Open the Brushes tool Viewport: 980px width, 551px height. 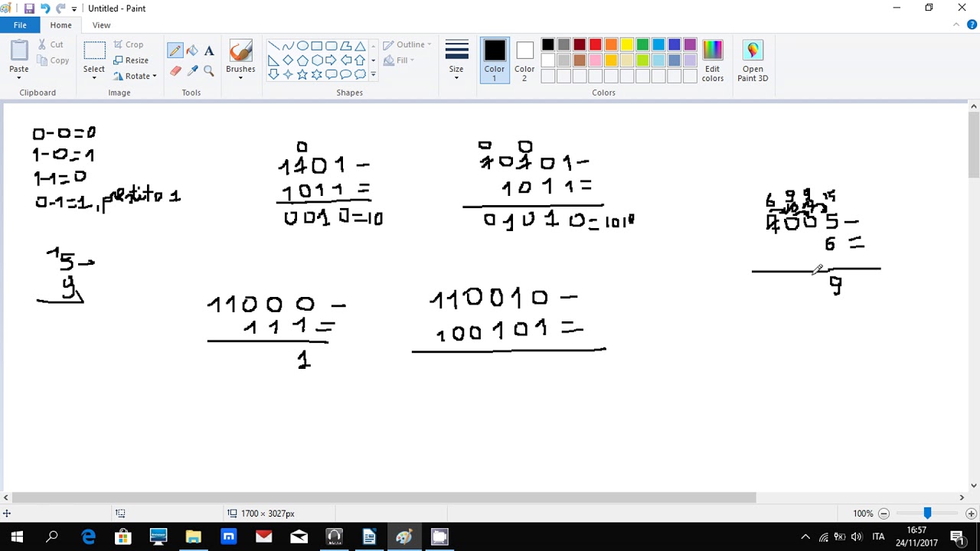point(240,59)
